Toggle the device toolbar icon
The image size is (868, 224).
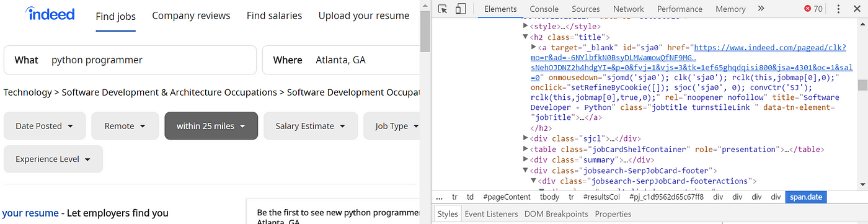(x=461, y=9)
